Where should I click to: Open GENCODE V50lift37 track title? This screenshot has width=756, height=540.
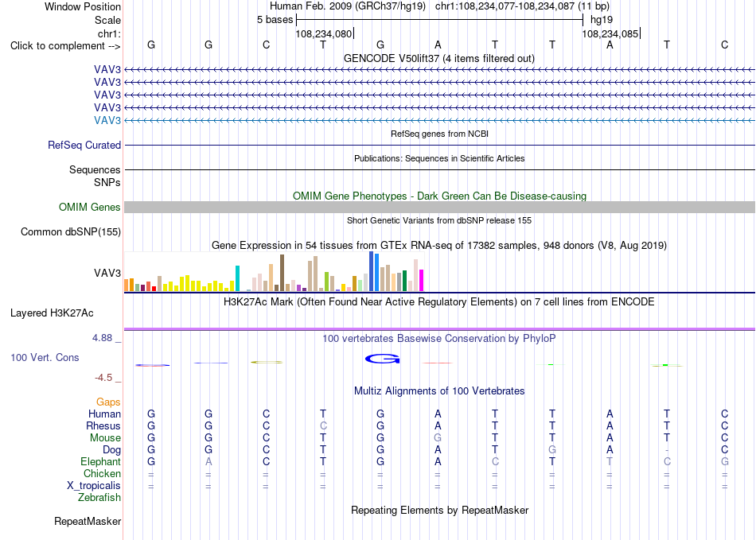(439, 58)
